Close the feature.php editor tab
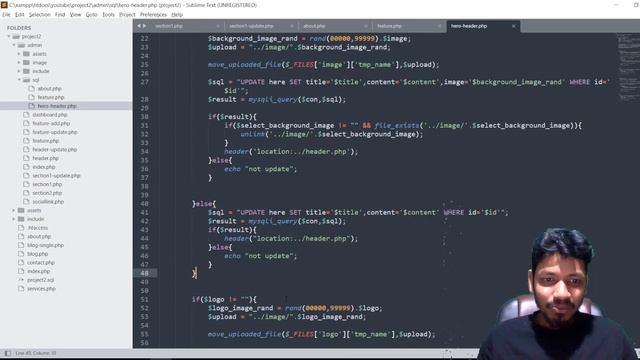 [x=440, y=26]
